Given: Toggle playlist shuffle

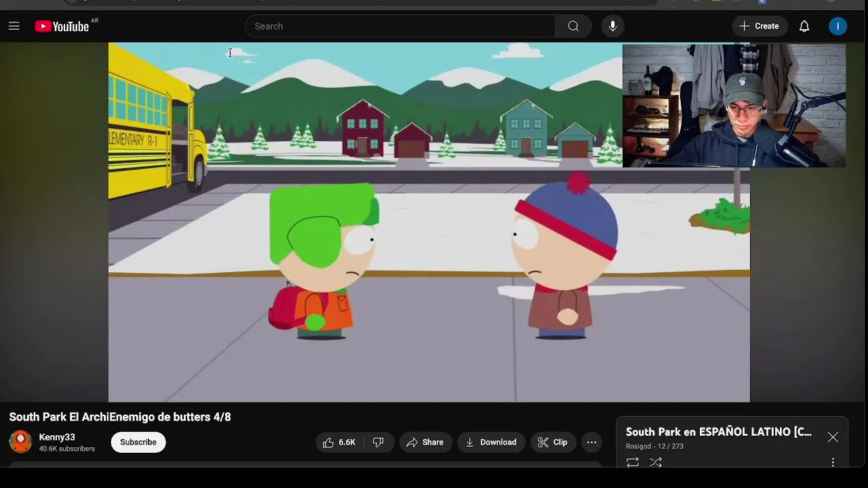Looking at the screenshot, I should (656, 462).
